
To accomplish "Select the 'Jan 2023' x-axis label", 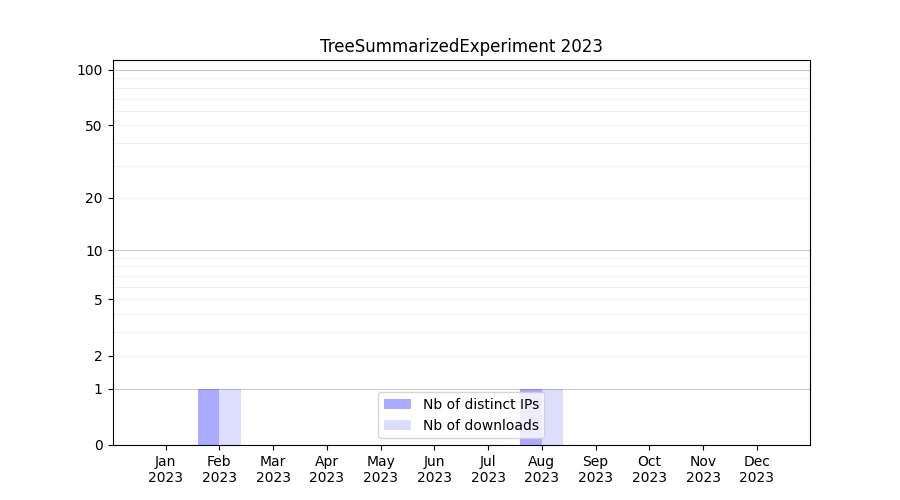I will (x=166, y=469).
